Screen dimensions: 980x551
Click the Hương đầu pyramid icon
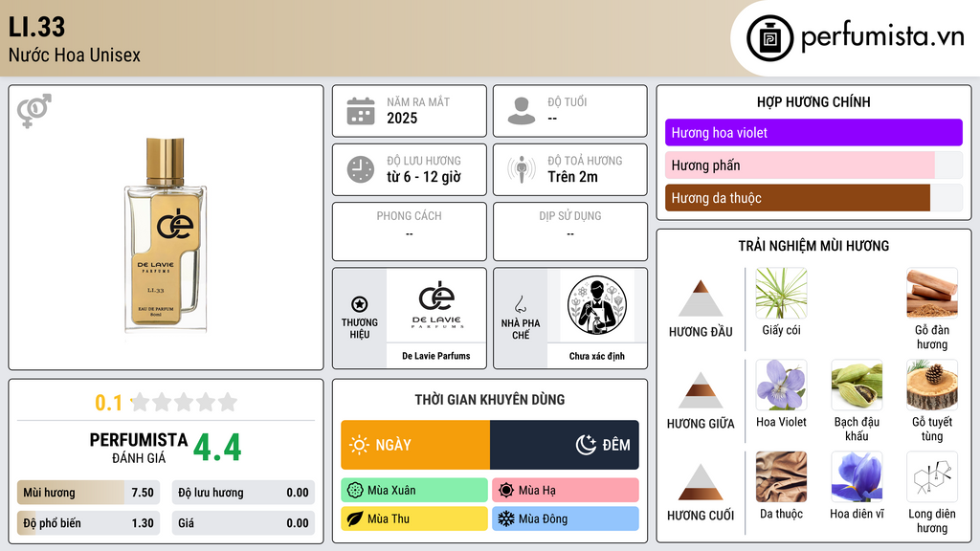pyautogui.click(x=701, y=298)
